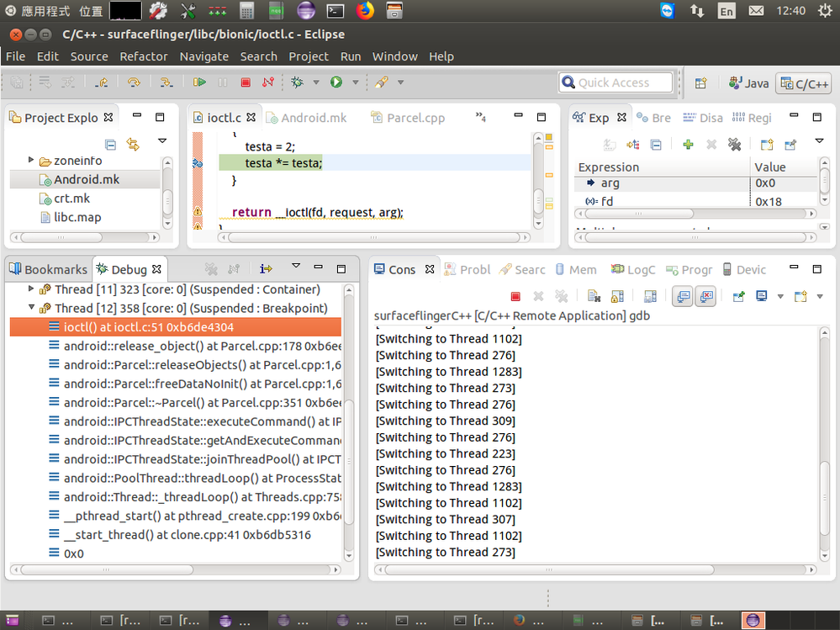Expand Thread [11] 323 in Debug view

tap(31, 289)
